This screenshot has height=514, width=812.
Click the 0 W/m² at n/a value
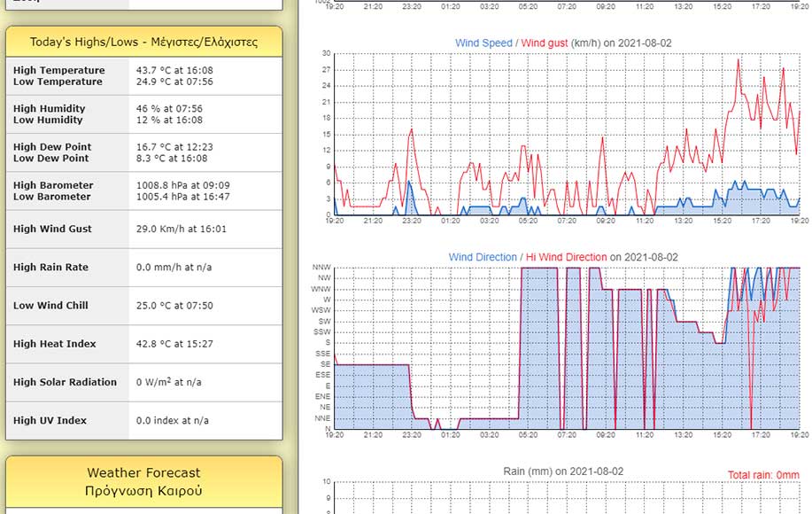[169, 382]
